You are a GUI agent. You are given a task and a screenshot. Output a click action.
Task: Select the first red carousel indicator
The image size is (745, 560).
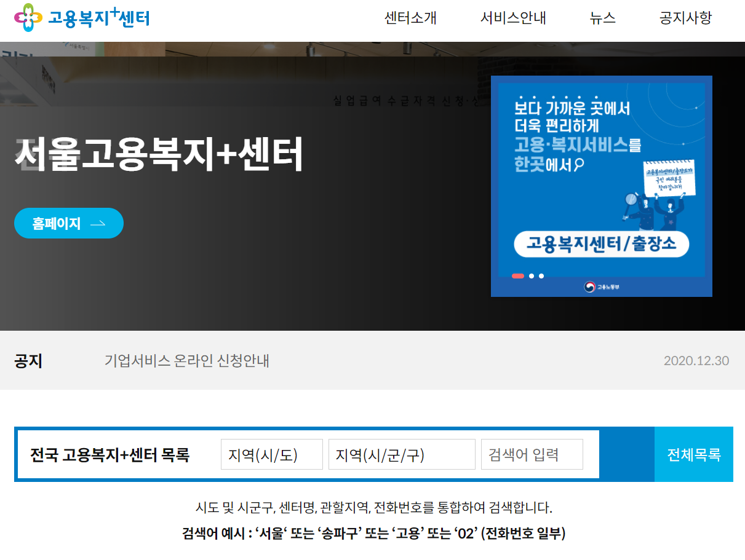pyautogui.click(x=518, y=276)
